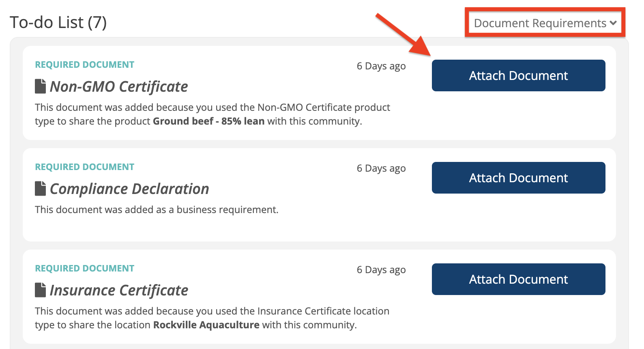This screenshot has width=644, height=349.
Task: Open the Compliance Declaration title
Action: (x=129, y=189)
